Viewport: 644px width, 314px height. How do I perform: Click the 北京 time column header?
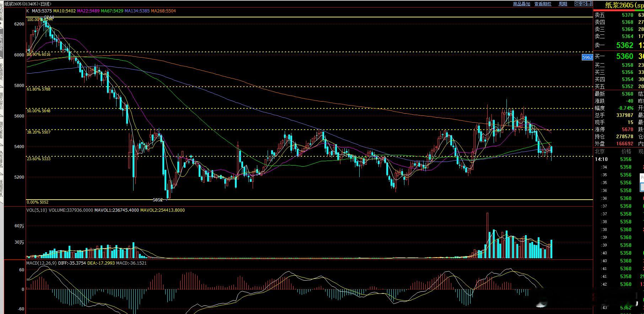(600, 152)
